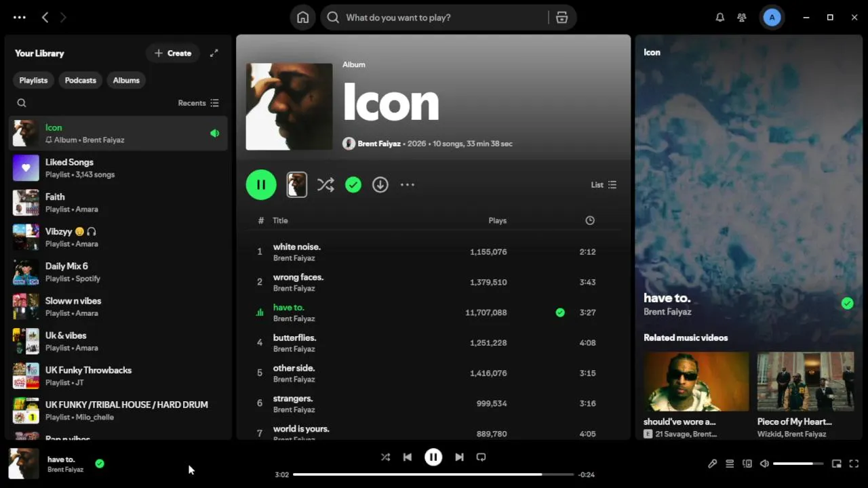Open the Vibzyy playlist
Image resolution: width=868 pixels, height=488 pixels.
(118, 237)
